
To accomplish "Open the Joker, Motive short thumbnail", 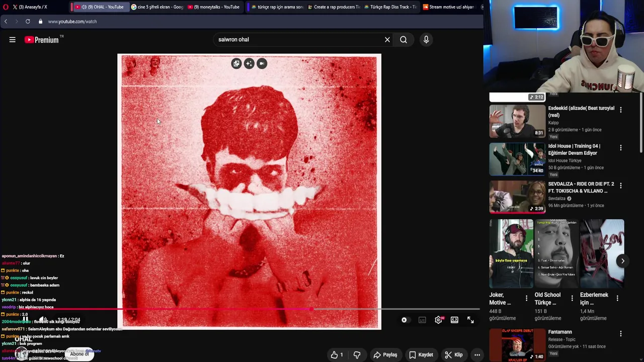I will point(511,253).
